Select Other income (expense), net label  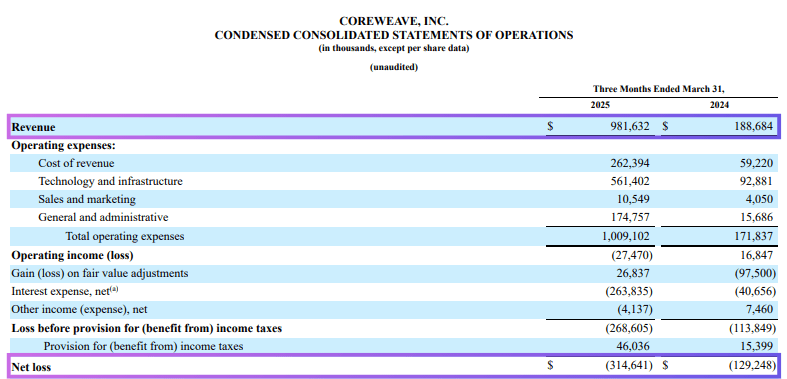(x=79, y=309)
